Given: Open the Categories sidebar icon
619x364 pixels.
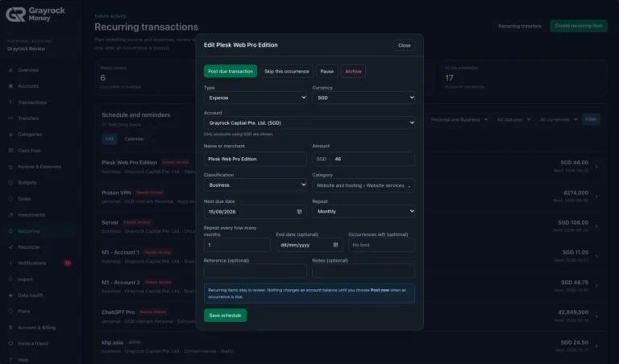Looking at the screenshot, I should 10,134.
